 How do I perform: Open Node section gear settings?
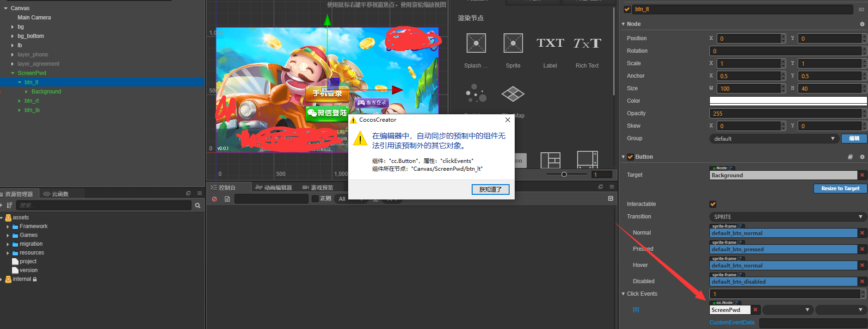click(862, 24)
